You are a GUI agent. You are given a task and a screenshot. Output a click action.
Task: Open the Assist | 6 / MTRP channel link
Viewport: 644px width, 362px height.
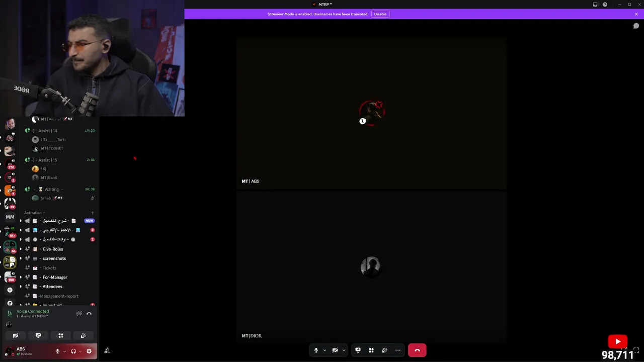point(33,316)
